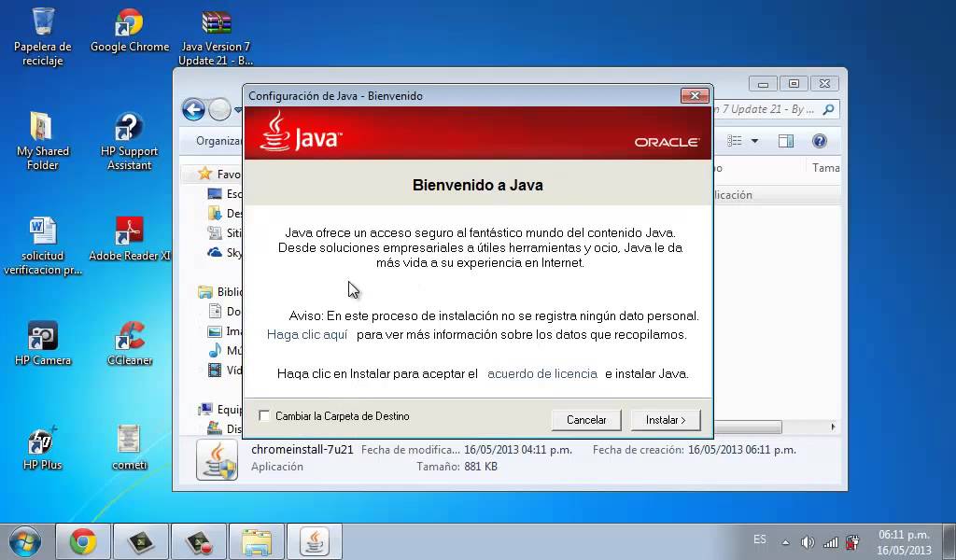Select Sitios recientes in Explorer sidebar
The height and width of the screenshot is (560, 956).
[224, 232]
